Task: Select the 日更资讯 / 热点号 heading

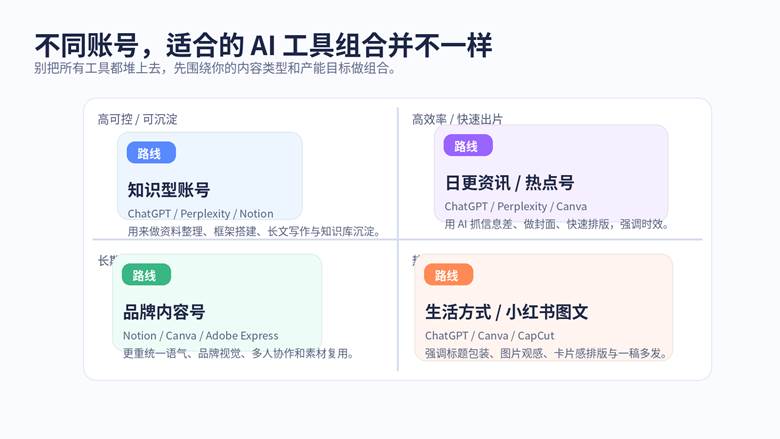Action: click(x=509, y=183)
